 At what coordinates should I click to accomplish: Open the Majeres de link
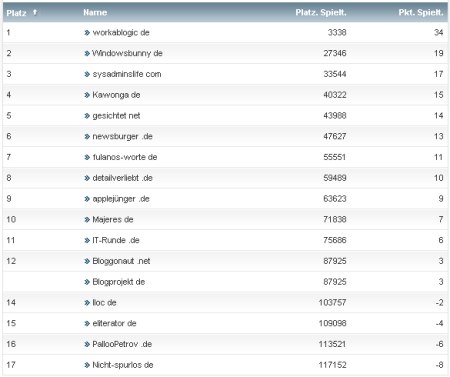[x=113, y=219]
